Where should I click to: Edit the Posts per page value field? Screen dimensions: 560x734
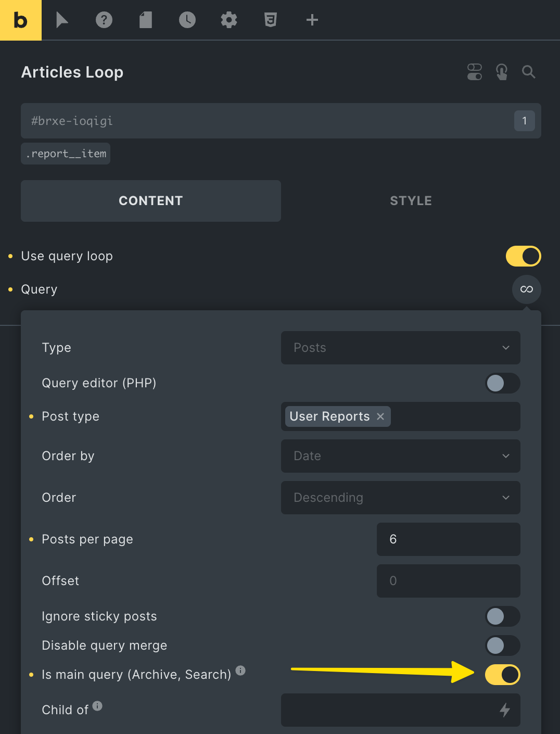[x=448, y=539]
